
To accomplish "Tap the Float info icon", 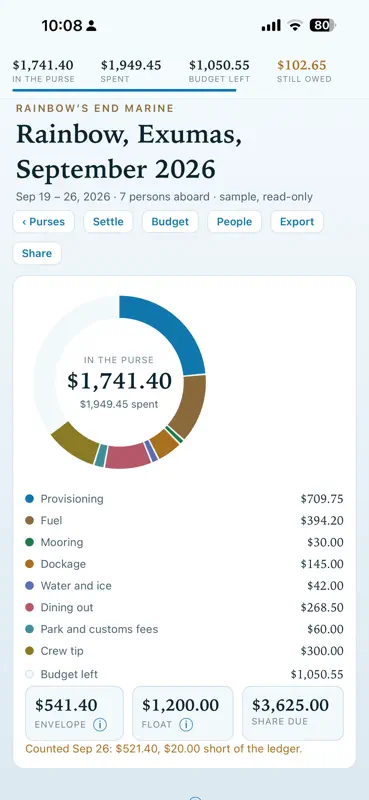I will point(186,724).
